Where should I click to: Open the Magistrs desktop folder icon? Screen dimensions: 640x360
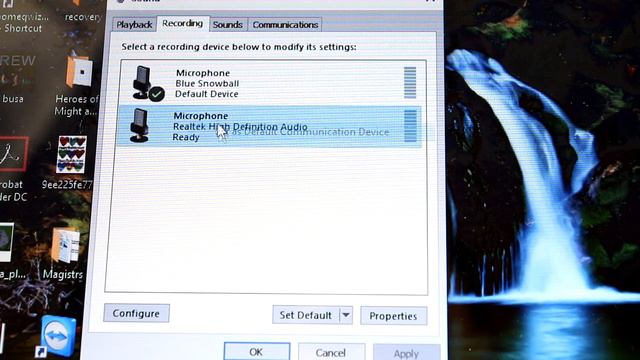pyautogui.click(x=66, y=246)
